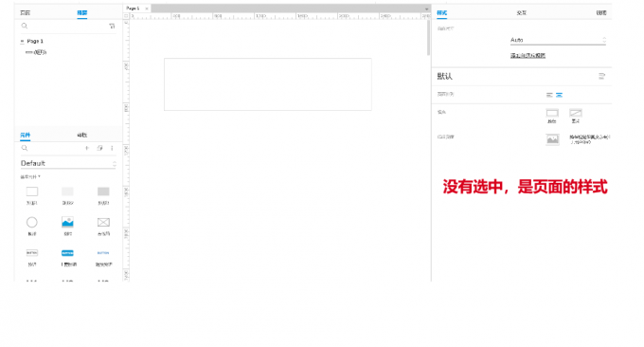Pick the default button widget
This screenshot has height=347, width=644.
[32, 253]
